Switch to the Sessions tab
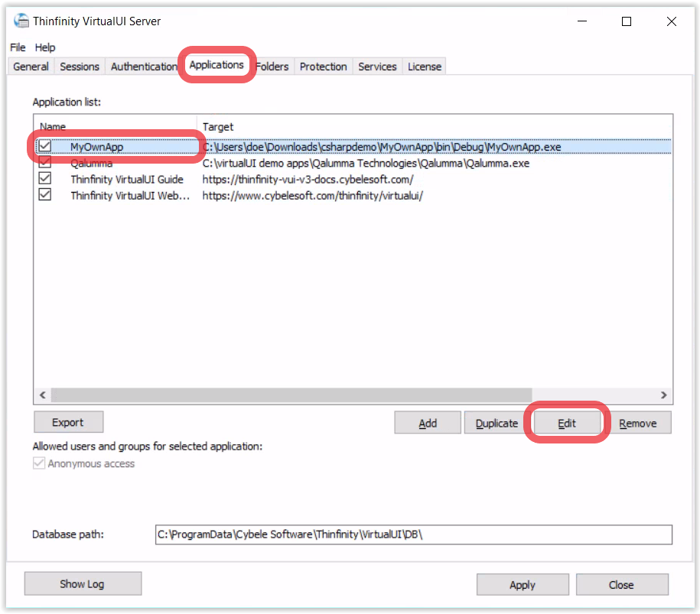The height and width of the screenshot is (614, 700). tap(80, 67)
